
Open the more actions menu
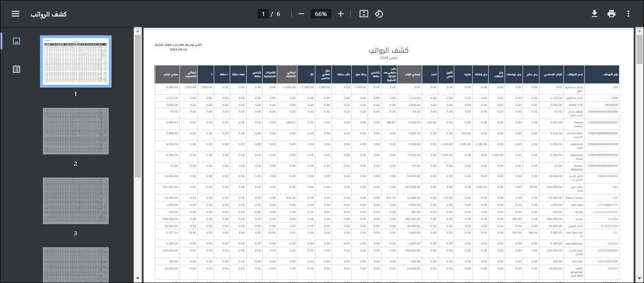click(x=629, y=13)
